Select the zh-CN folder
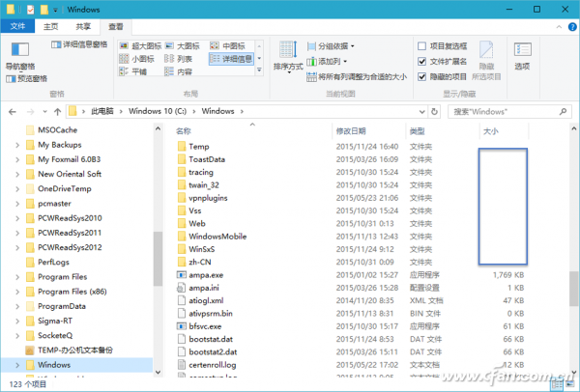 (x=200, y=263)
